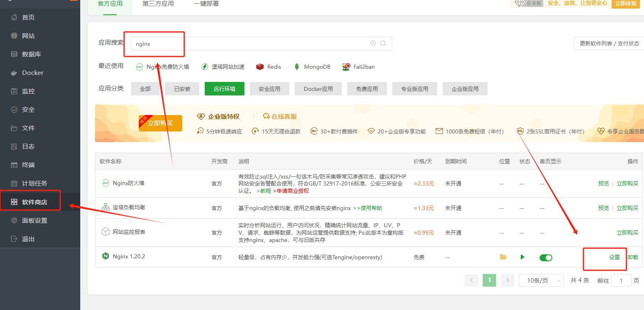This screenshot has width=644, height=310.
Task: Click the 网站监控报表 cube icon
Action: [106, 232]
